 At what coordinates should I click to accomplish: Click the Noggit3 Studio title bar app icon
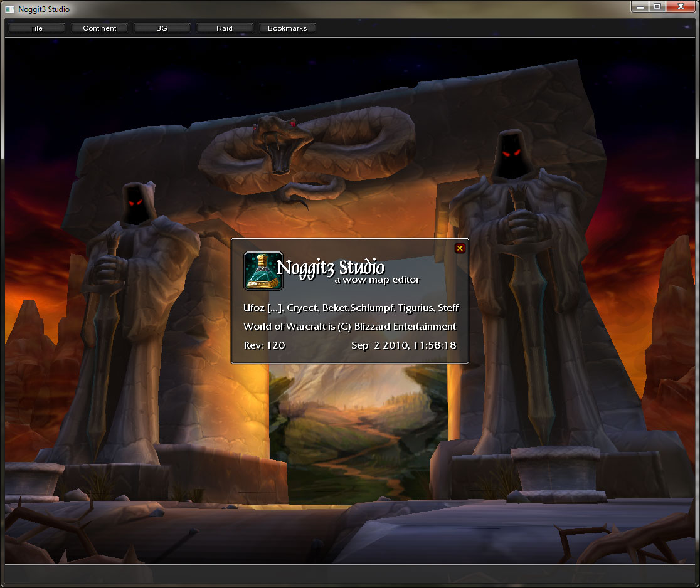9,9
